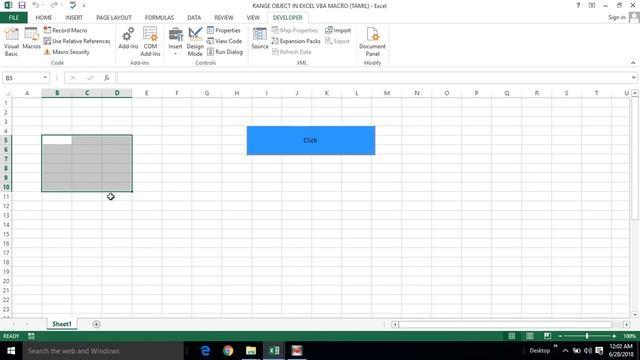Save the workbook from Quick Access Toolbar

(22, 5)
